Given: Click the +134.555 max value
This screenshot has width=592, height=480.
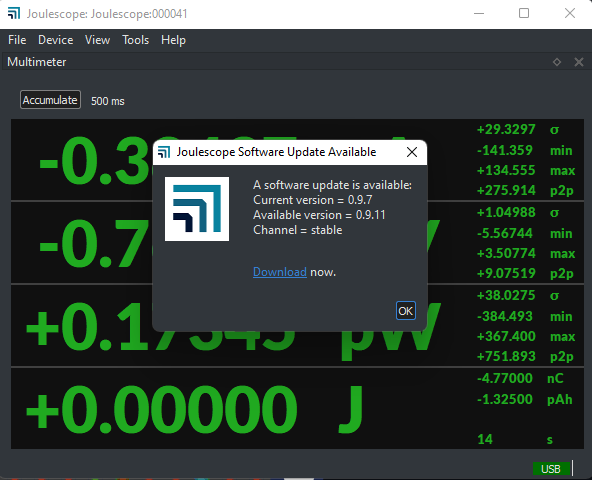Looking at the screenshot, I should (506, 170).
